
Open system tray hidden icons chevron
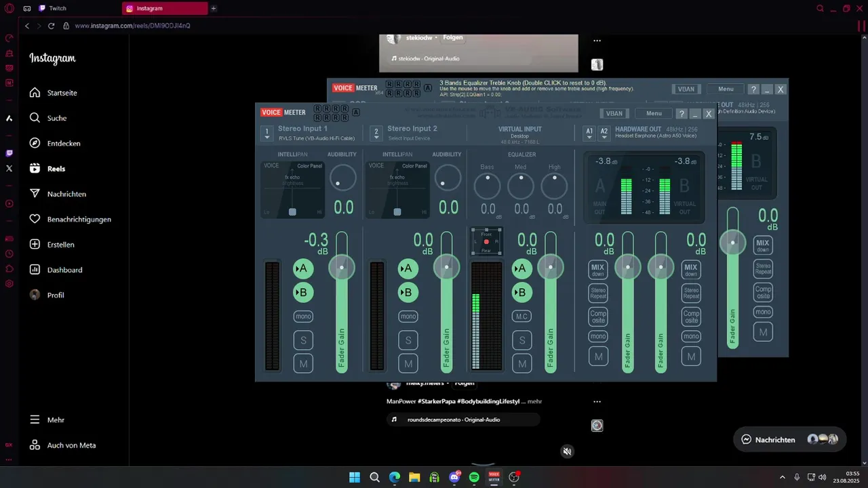coord(782,477)
